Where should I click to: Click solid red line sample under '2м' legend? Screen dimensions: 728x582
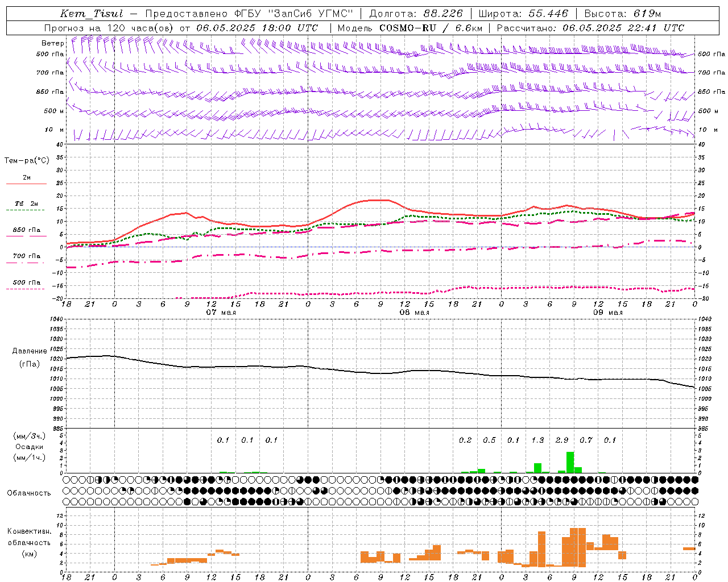click(26, 184)
